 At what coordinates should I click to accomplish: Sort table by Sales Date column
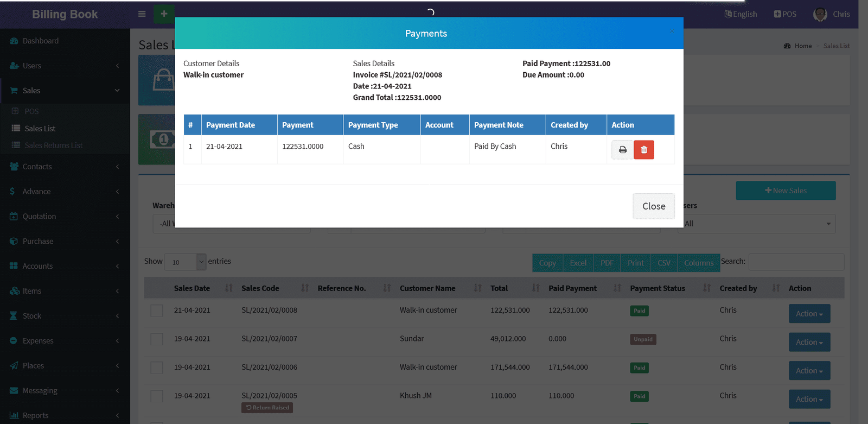pos(192,288)
